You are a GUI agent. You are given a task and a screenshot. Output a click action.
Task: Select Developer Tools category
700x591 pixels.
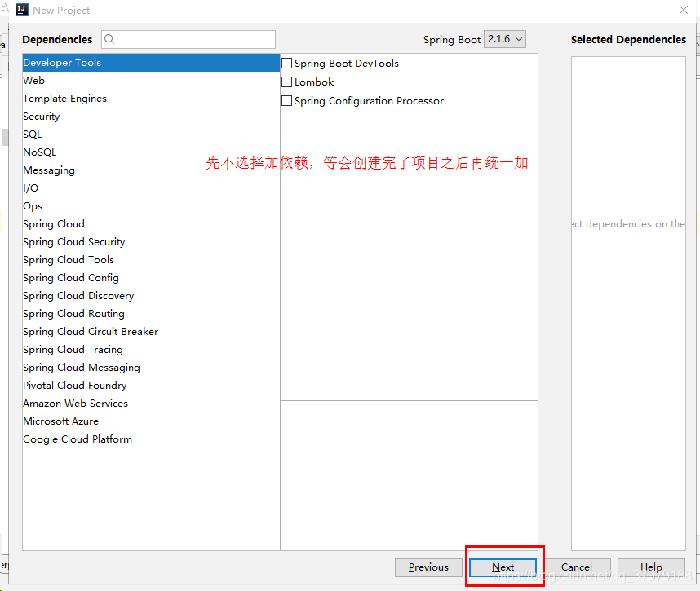click(151, 63)
